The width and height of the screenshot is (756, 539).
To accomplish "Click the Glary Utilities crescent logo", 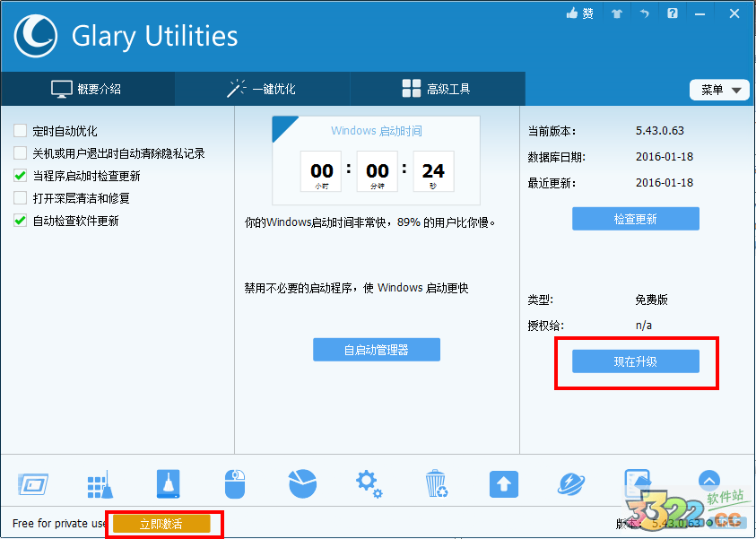I will pos(36,36).
